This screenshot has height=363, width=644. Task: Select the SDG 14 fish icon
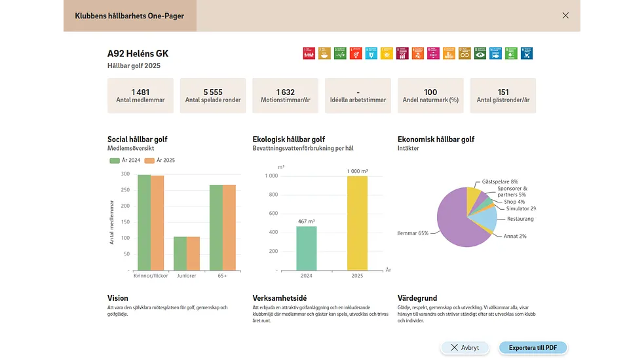(496, 53)
